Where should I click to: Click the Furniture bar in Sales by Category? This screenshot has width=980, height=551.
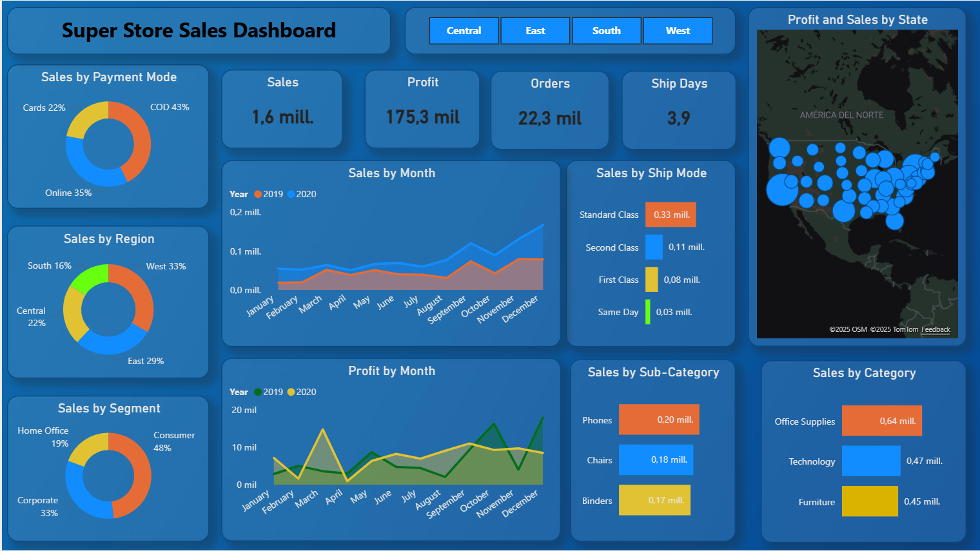(870, 501)
